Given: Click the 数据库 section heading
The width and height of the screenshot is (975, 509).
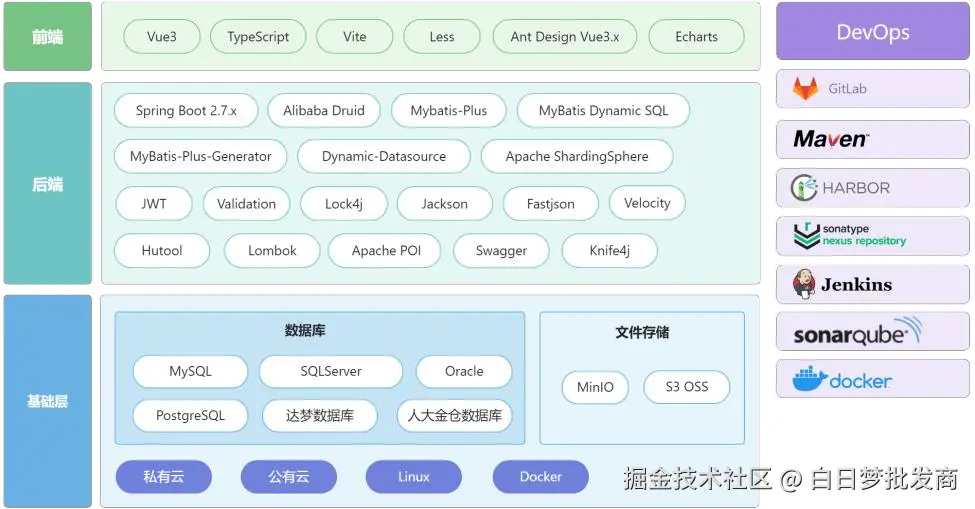Looking at the screenshot, I should tap(305, 330).
